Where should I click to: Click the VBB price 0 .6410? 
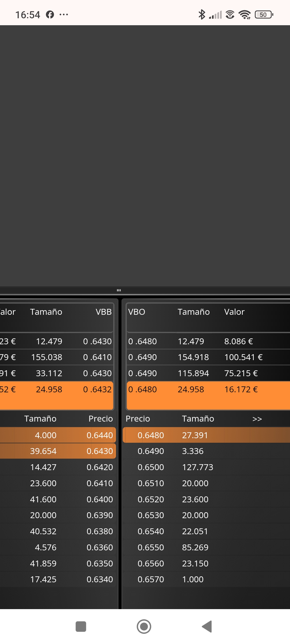click(x=97, y=357)
